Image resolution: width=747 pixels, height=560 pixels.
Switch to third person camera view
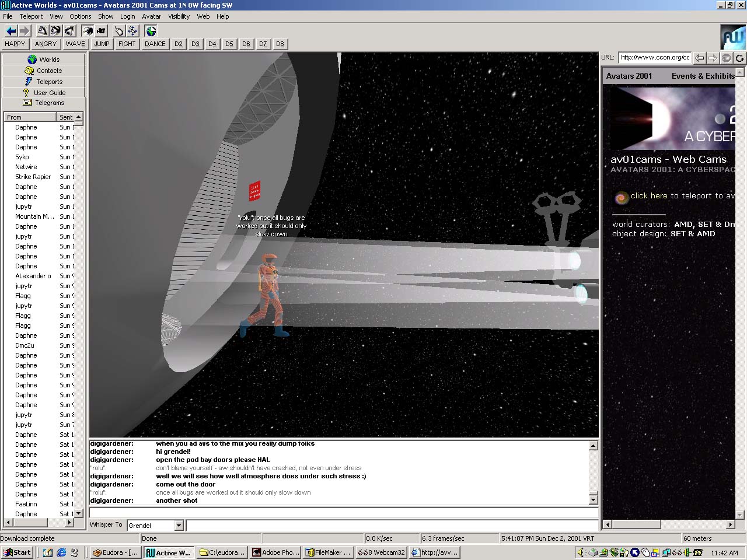[101, 31]
